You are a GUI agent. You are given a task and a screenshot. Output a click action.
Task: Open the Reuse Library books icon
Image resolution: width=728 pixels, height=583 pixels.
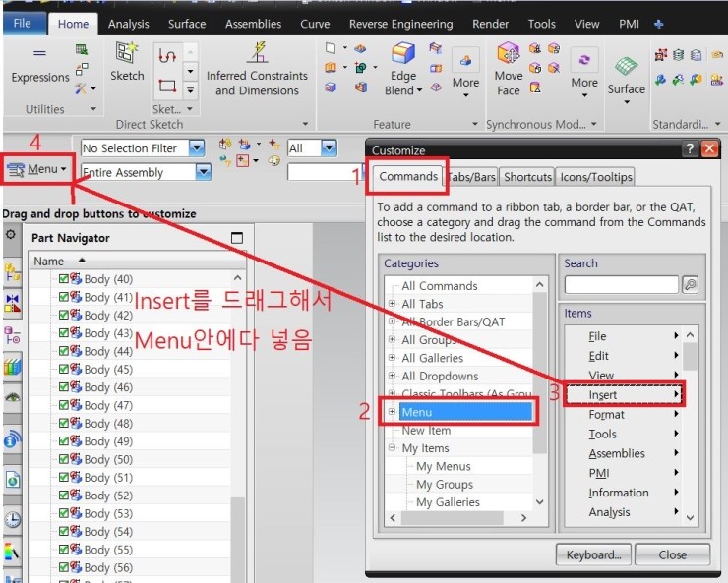pyautogui.click(x=12, y=367)
